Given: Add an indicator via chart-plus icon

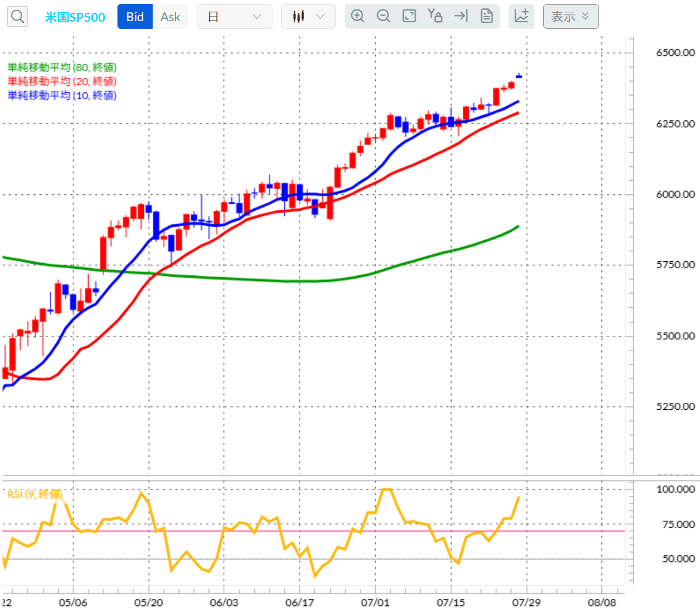Looking at the screenshot, I should [x=521, y=16].
